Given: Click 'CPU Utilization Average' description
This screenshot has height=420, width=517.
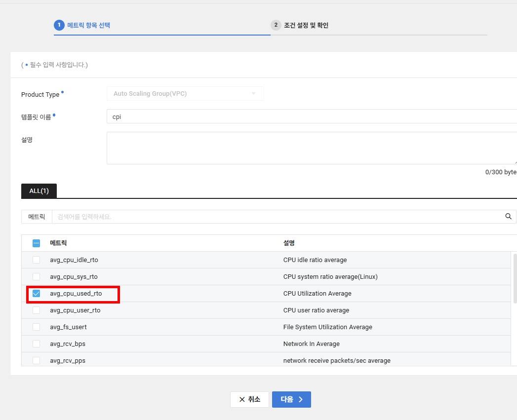Looking at the screenshot, I should click(317, 293).
